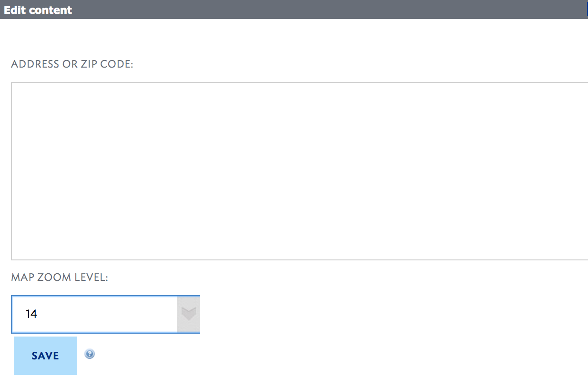Screen dimensions: 588x387
Task: Click the gray chevron arrow in zoom selector
Action: 189,314
